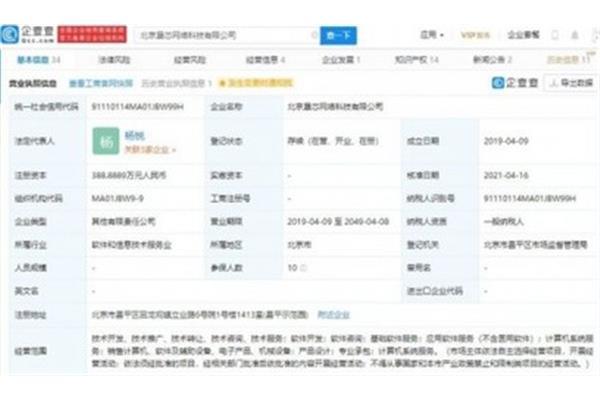Click the notification bell icon in header
The image size is (600, 400).
575,35
